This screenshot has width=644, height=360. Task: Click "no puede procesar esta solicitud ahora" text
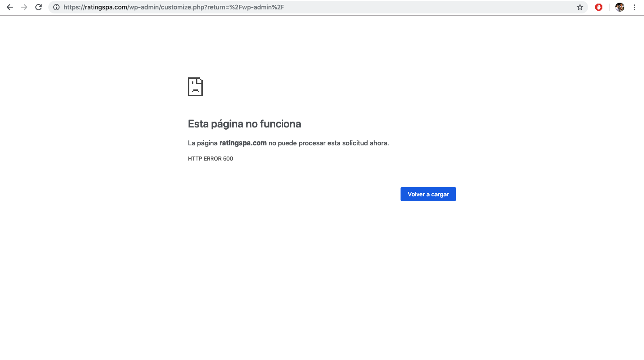click(328, 143)
